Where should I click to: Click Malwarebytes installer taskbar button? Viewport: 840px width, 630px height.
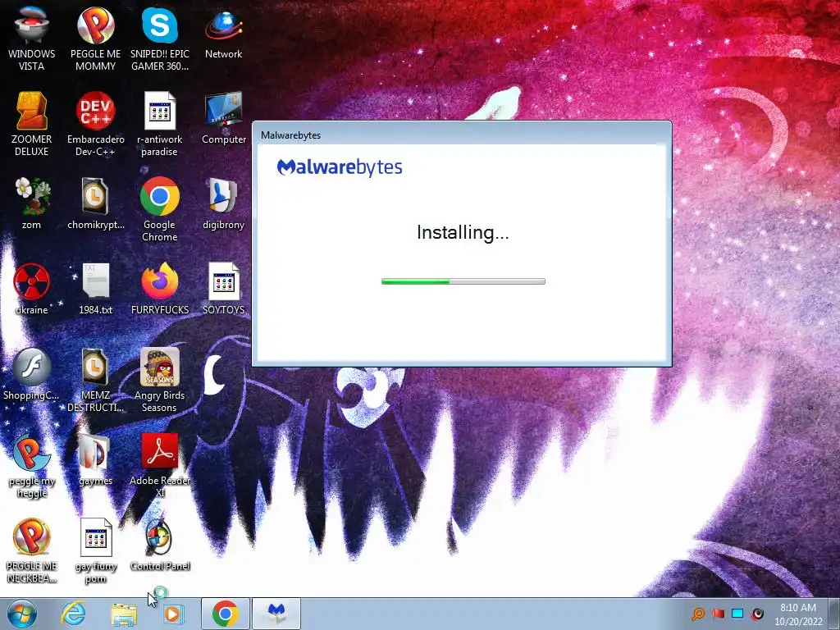pyautogui.click(x=276, y=614)
